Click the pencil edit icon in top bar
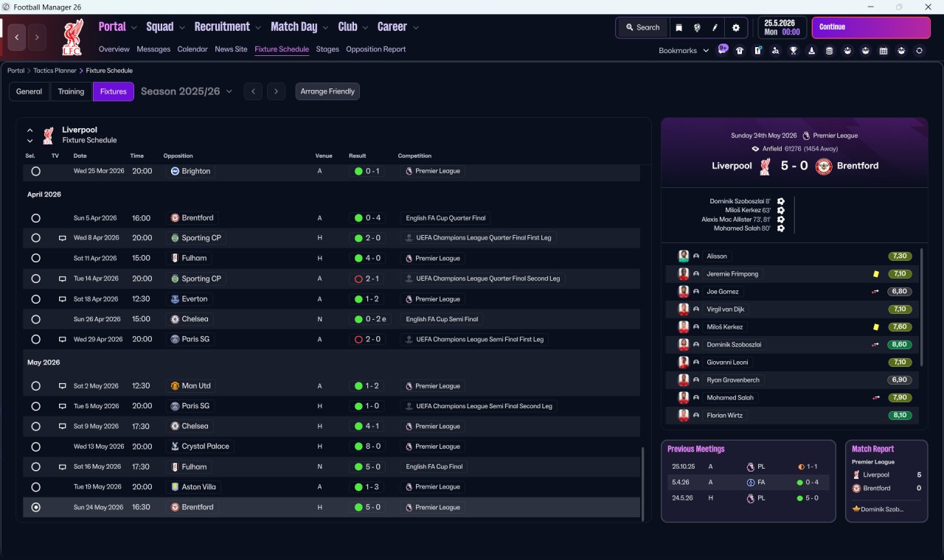Image resolution: width=944 pixels, height=560 pixels. point(715,27)
